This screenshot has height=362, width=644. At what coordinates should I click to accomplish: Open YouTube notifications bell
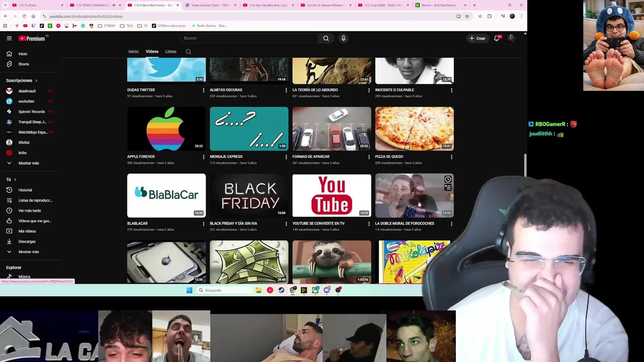pos(497,38)
